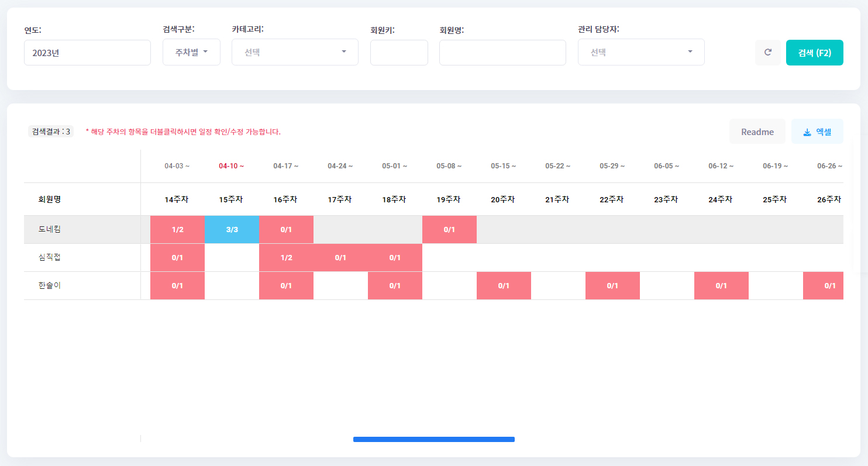Click the horizontal blue scrollbar
The image size is (868, 466).
coord(433,439)
